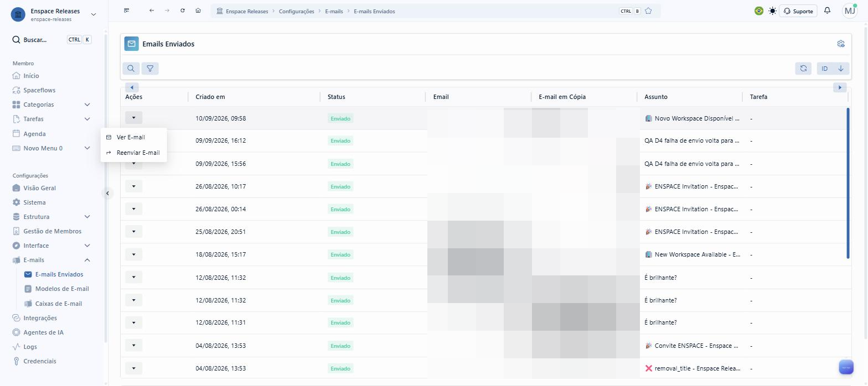Select Ver E-mail from the context menu
The image size is (868, 386).
(133, 137)
